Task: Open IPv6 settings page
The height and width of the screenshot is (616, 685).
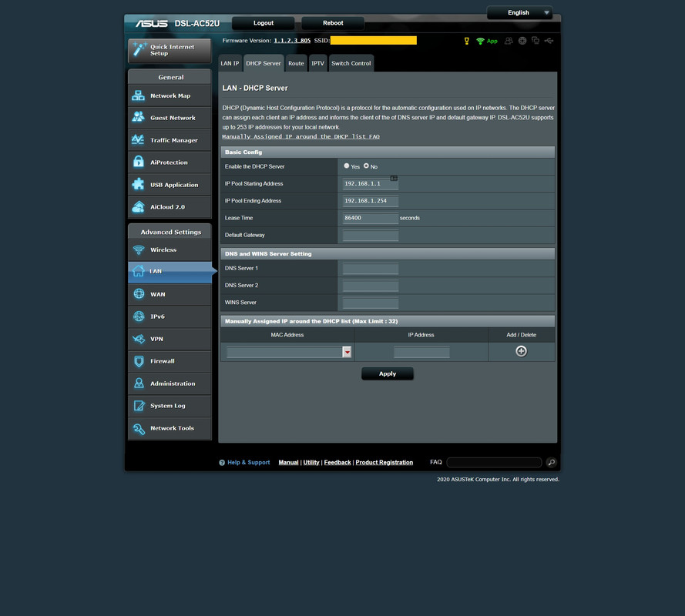Action: coord(170,316)
